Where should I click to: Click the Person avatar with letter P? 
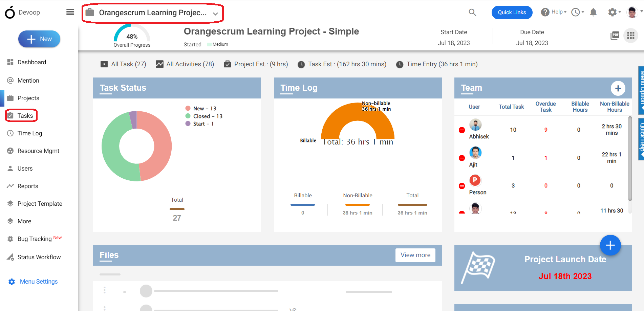[x=475, y=180]
